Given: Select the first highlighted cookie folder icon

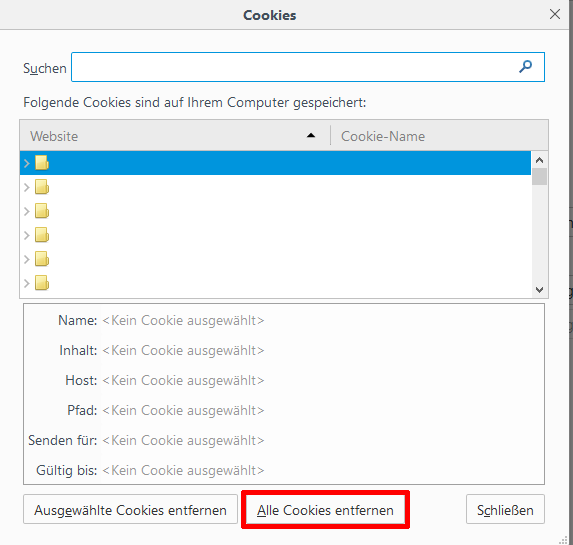Looking at the screenshot, I should [42, 163].
